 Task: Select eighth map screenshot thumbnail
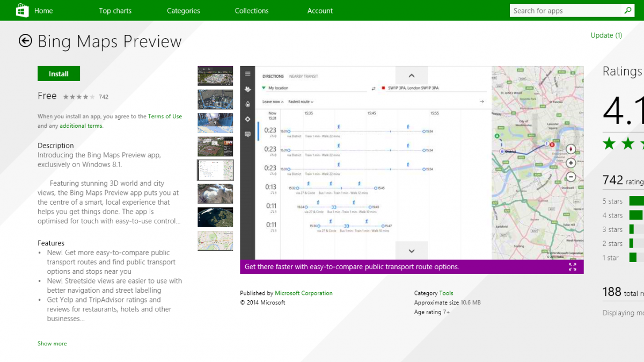(x=215, y=241)
